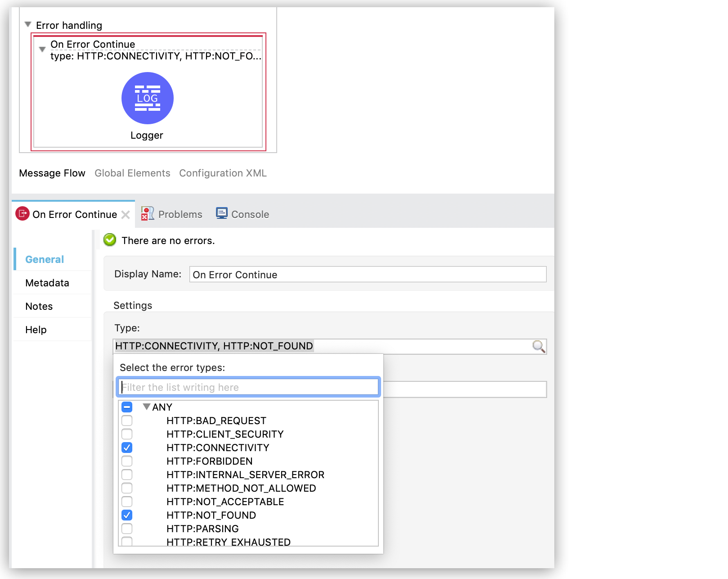This screenshot has height=579, width=728.
Task: Switch to the Configuration XML view
Action: [x=223, y=173]
